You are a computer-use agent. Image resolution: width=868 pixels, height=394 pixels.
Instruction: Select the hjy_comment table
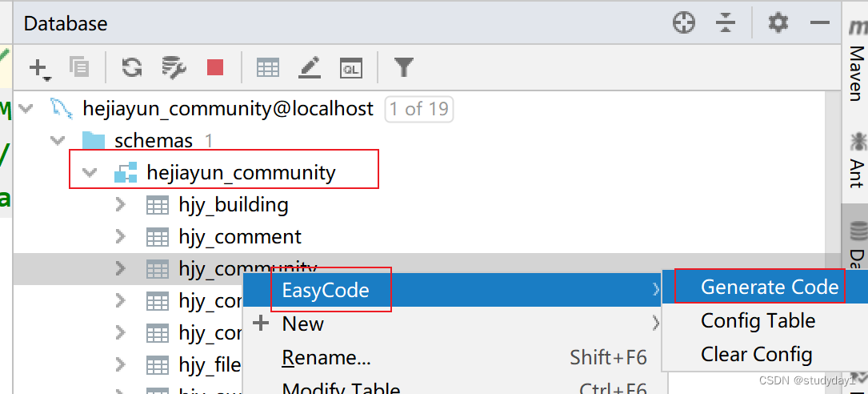pyautogui.click(x=240, y=237)
